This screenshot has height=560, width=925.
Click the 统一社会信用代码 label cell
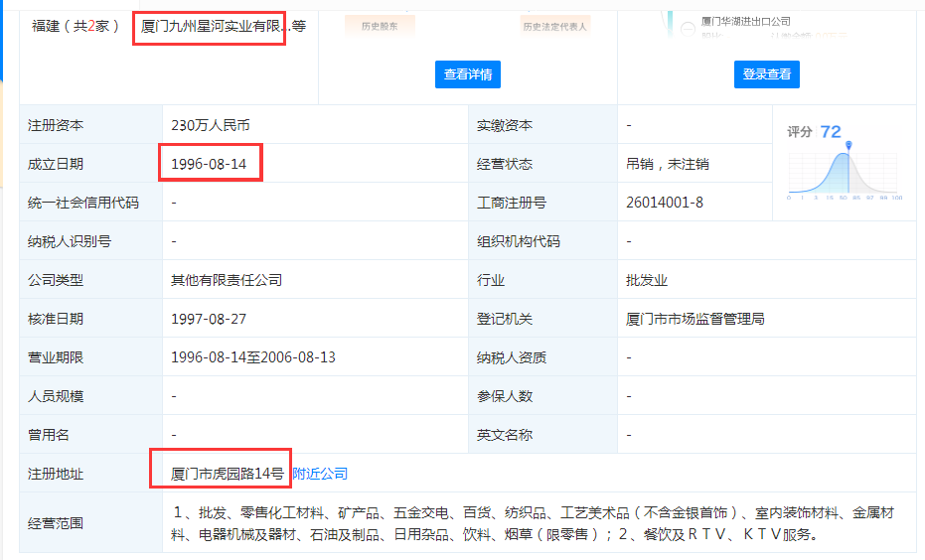90,203
